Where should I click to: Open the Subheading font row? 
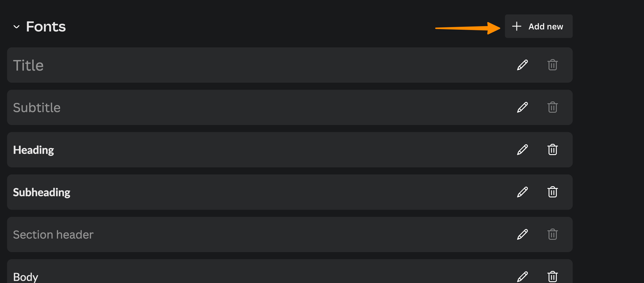[290, 192]
